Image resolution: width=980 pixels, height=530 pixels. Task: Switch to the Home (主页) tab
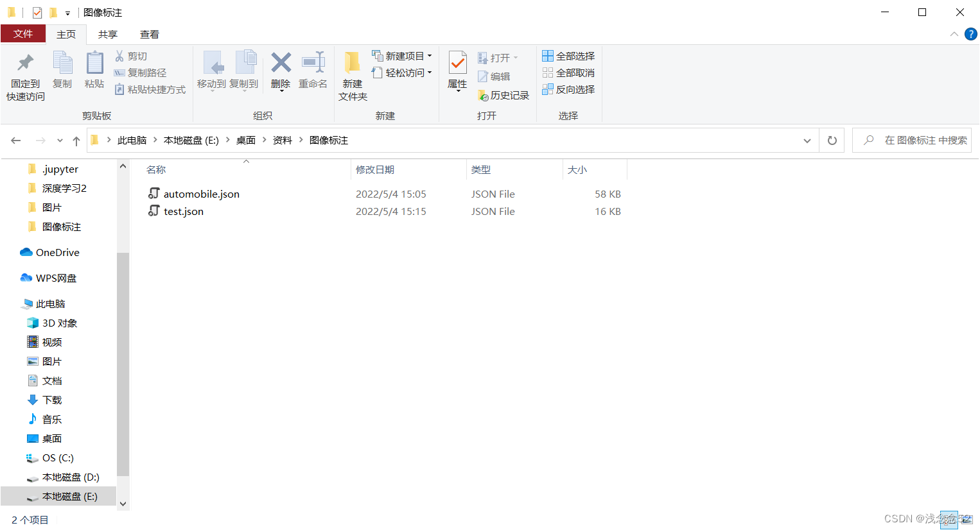click(x=66, y=34)
